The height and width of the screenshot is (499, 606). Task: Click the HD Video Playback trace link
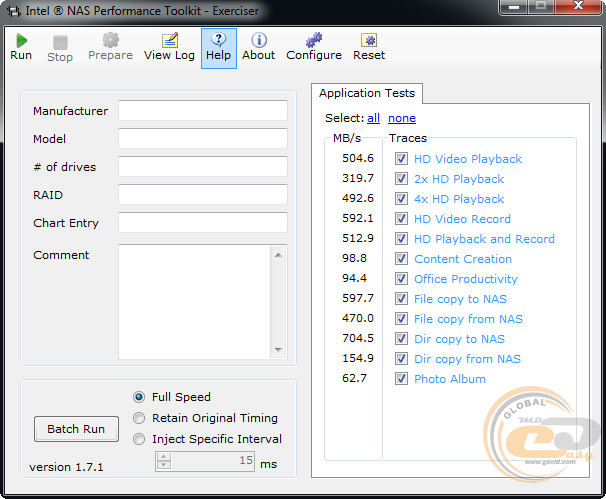click(468, 159)
